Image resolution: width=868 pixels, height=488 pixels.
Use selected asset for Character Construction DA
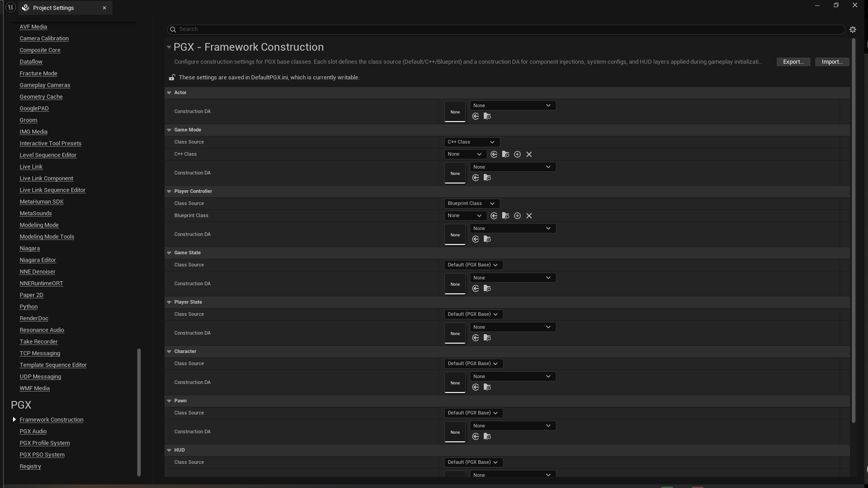point(476,388)
